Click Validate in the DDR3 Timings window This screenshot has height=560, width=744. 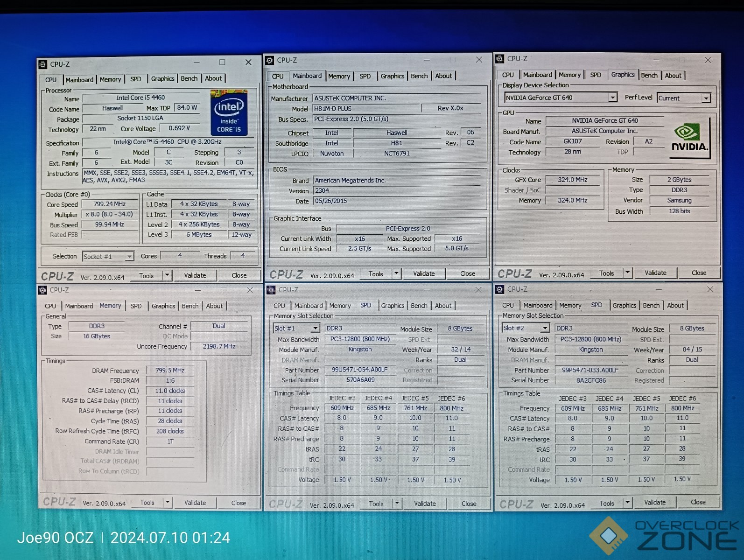[195, 503]
